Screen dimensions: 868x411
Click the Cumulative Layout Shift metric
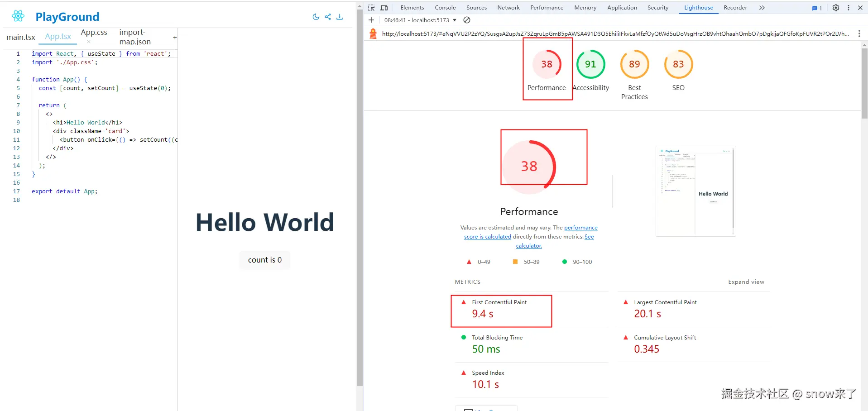(x=694, y=344)
